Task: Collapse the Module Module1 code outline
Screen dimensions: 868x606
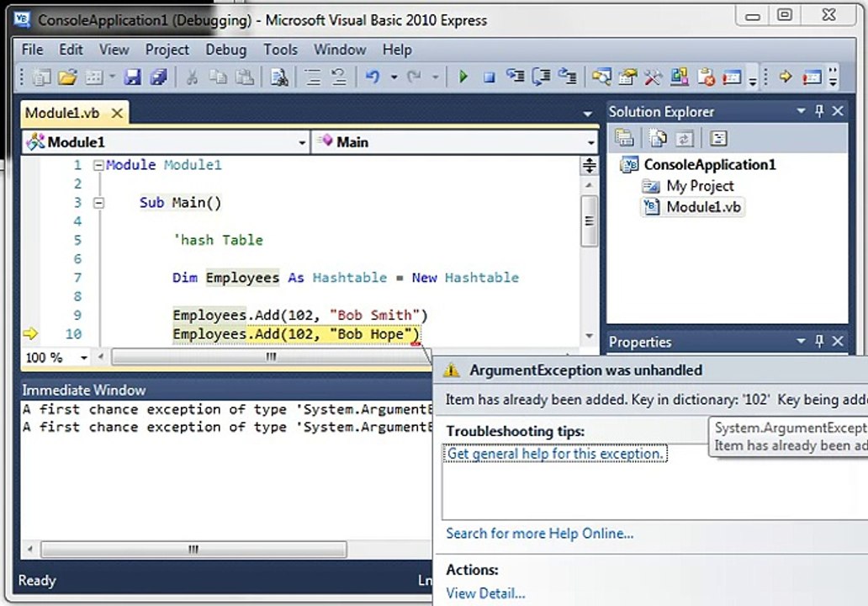Action: tap(98, 164)
